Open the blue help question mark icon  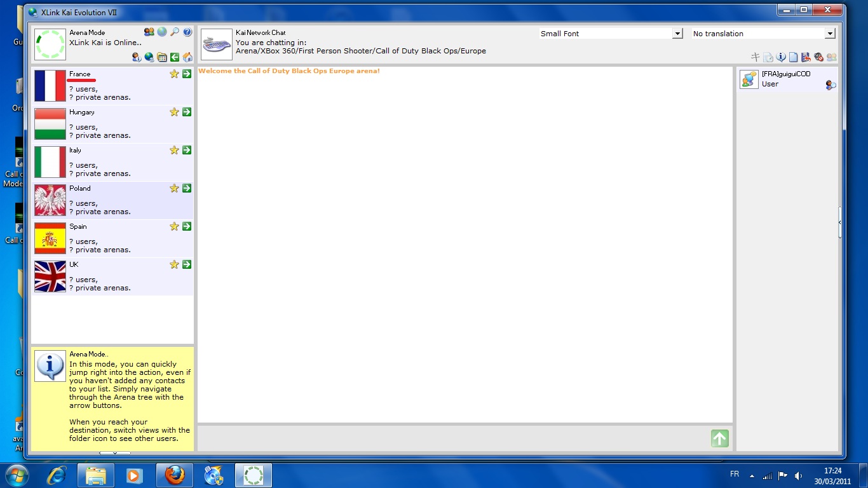point(187,32)
